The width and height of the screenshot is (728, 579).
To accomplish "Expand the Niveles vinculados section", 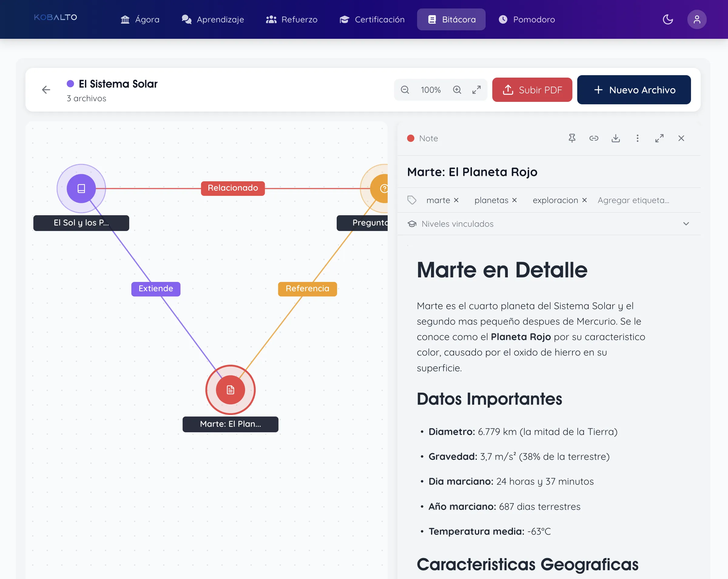I will click(686, 224).
